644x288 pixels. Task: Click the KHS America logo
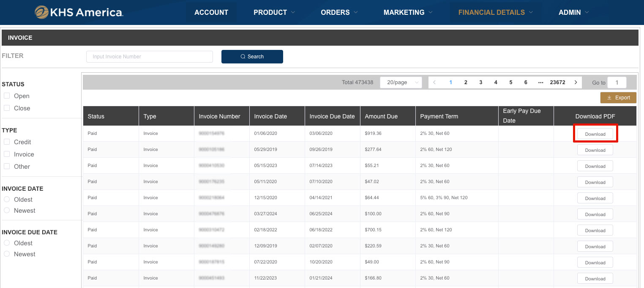79,12
